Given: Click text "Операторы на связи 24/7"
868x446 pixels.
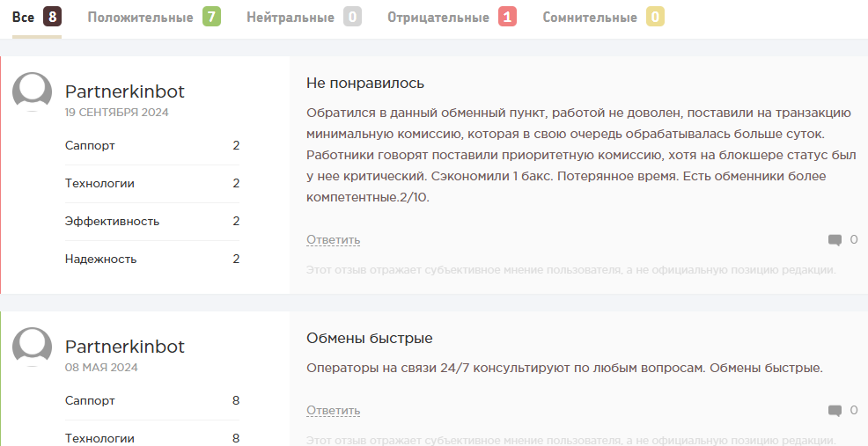Looking at the screenshot, I should pyautogui.click(x=387, y=369).
